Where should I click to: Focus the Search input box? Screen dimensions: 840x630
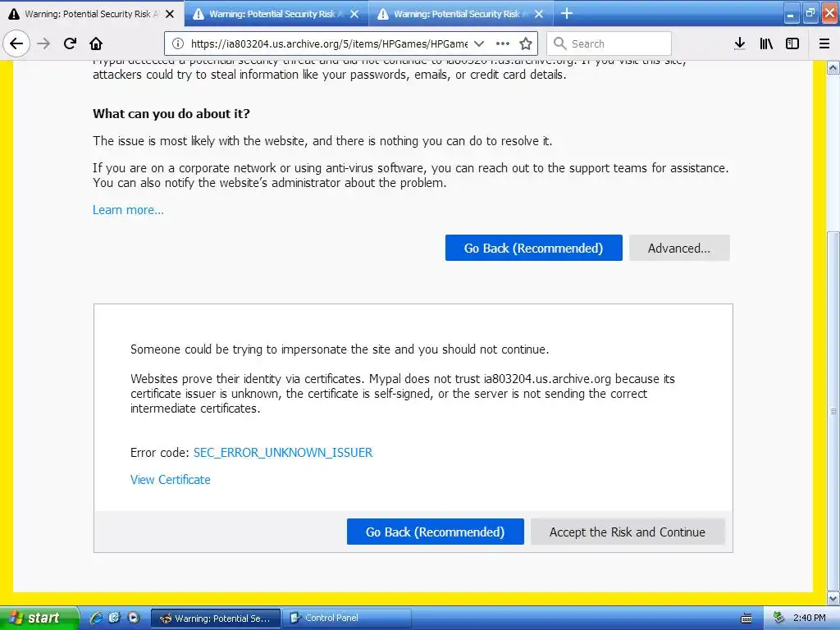coord(609,43)
